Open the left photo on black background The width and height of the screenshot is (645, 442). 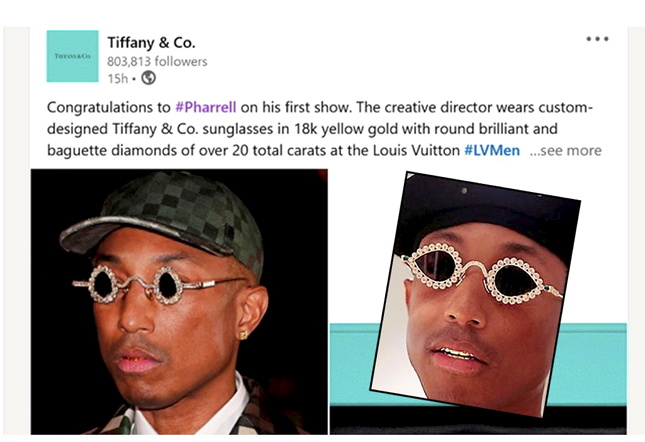(x=179, y=301)
